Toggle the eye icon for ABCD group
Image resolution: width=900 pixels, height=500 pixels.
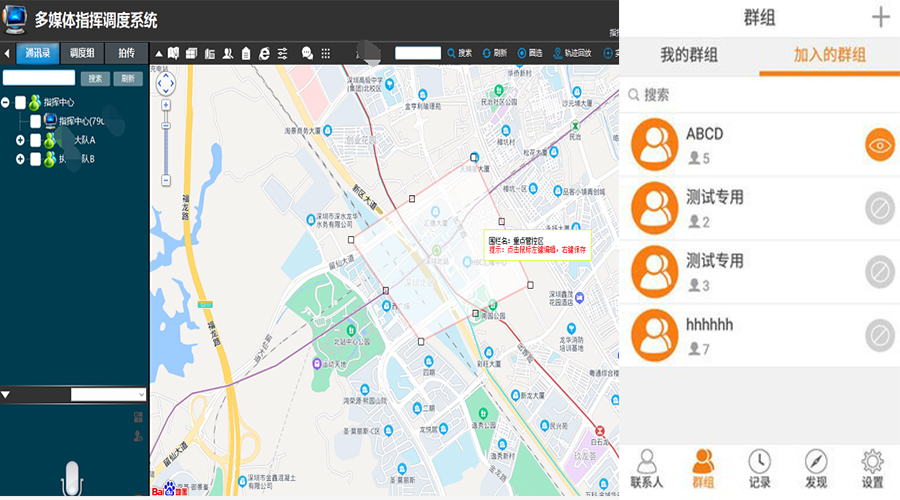pos(879,145)
